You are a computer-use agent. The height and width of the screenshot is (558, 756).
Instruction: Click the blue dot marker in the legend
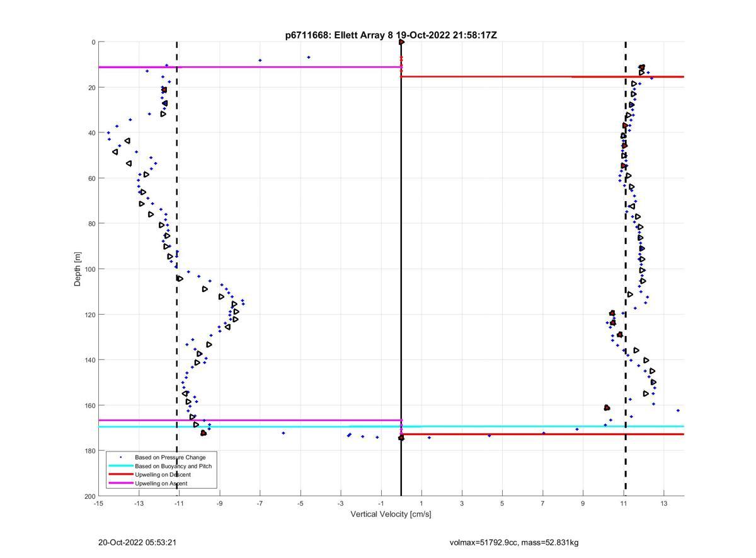coord(120,457)
